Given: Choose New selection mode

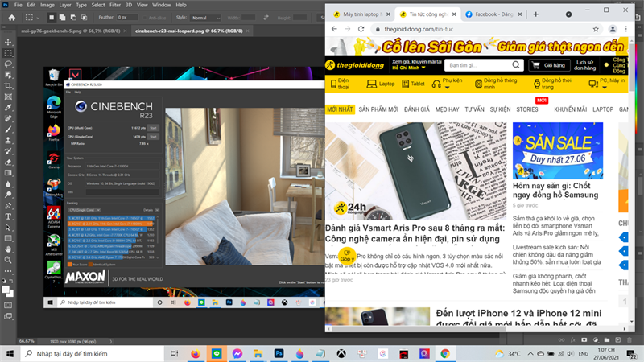Looking at the screenshot, I should [x=52, y=18].
